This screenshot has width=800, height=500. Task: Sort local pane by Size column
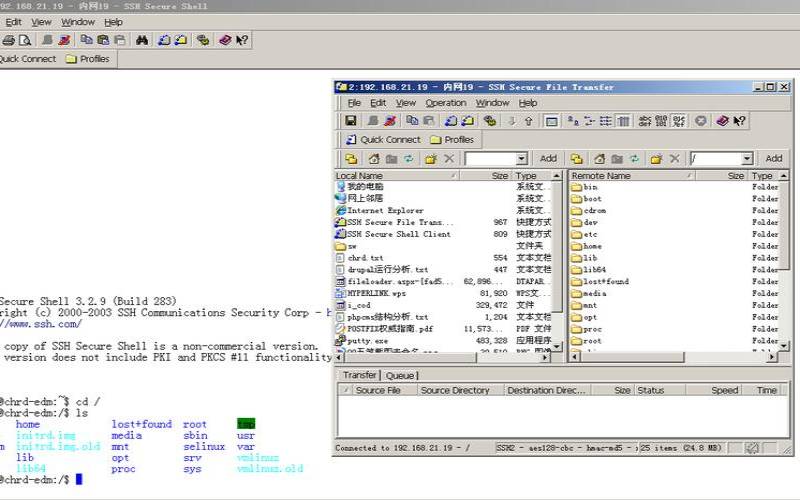485,176
